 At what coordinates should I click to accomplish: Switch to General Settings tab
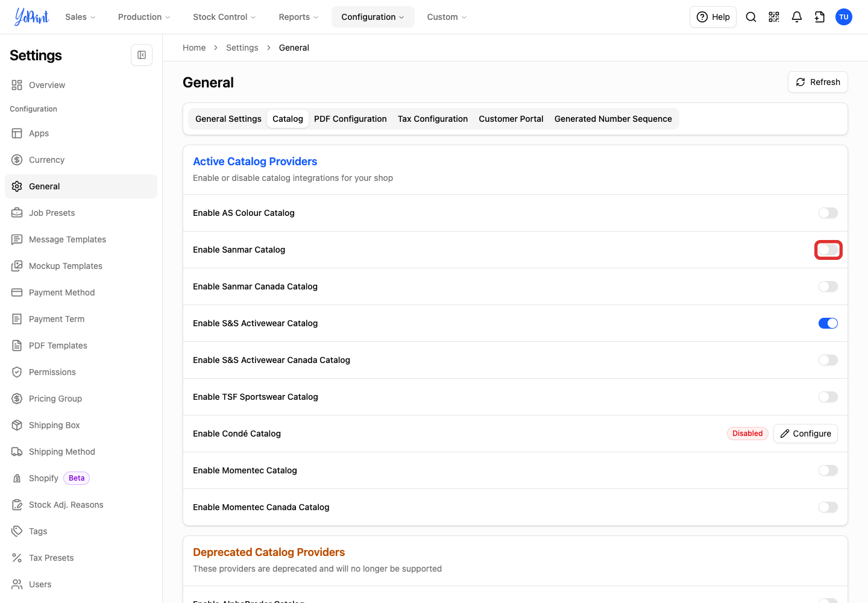click(228, 119)
